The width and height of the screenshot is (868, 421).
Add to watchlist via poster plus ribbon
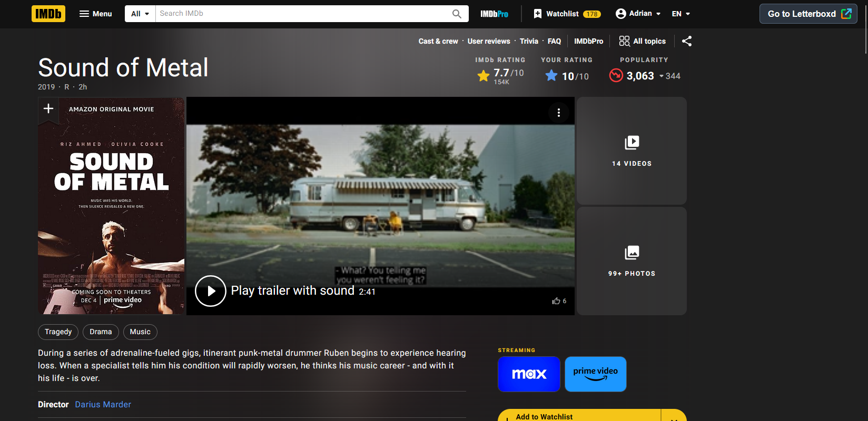coord(48,108)
